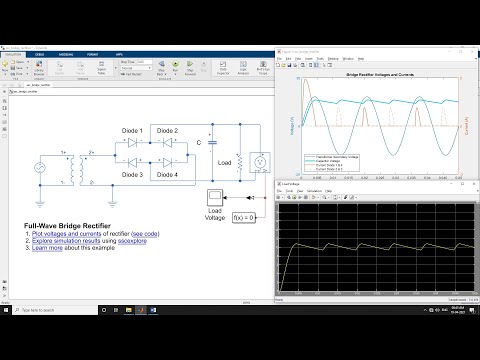Click the 'Learn more' link

coord(47,248)
